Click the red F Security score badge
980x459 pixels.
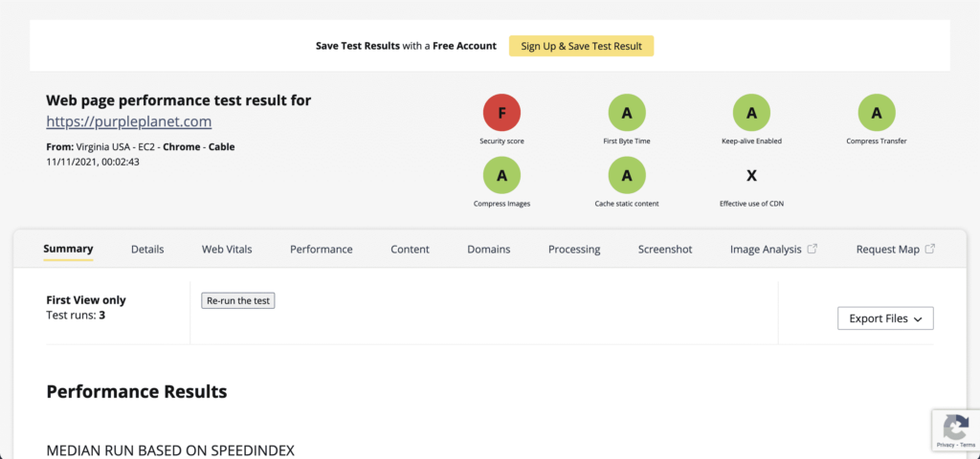click(501, 113)
